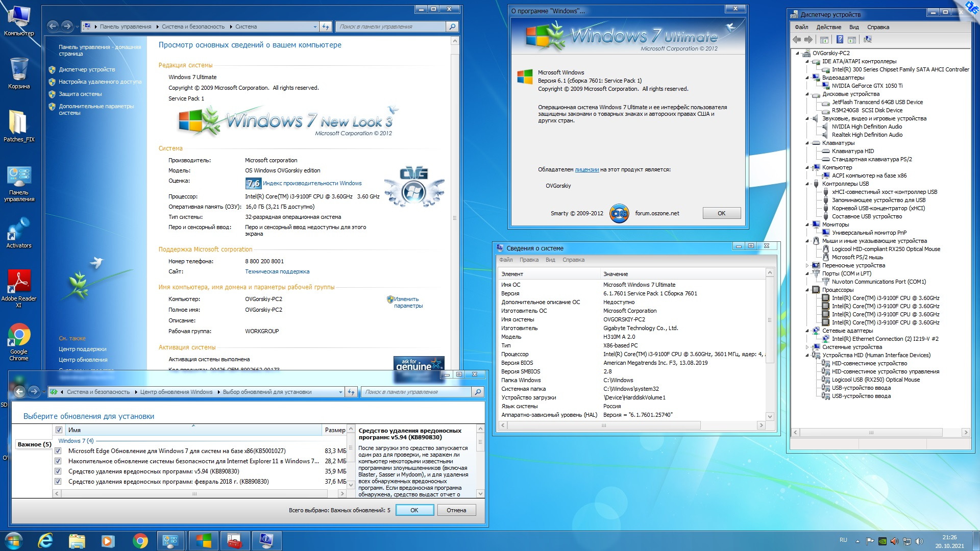Click the help icon in Device Manager toolbar

[840, 39]
